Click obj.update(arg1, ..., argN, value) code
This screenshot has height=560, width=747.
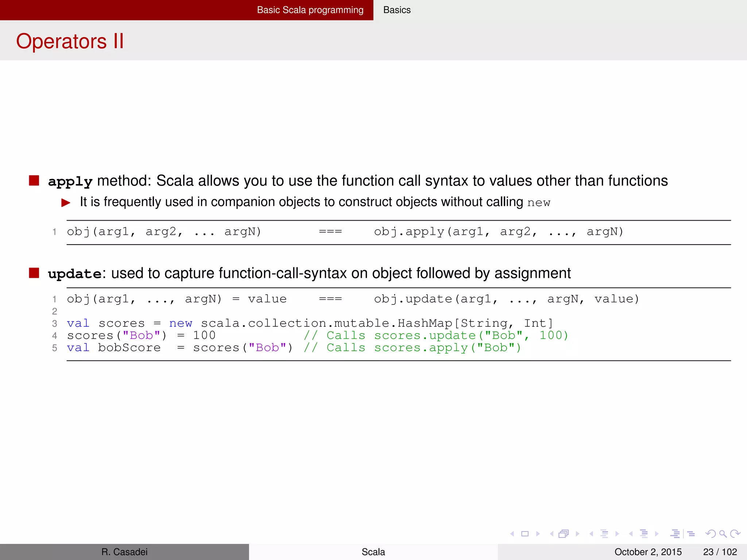coord(507,299)
